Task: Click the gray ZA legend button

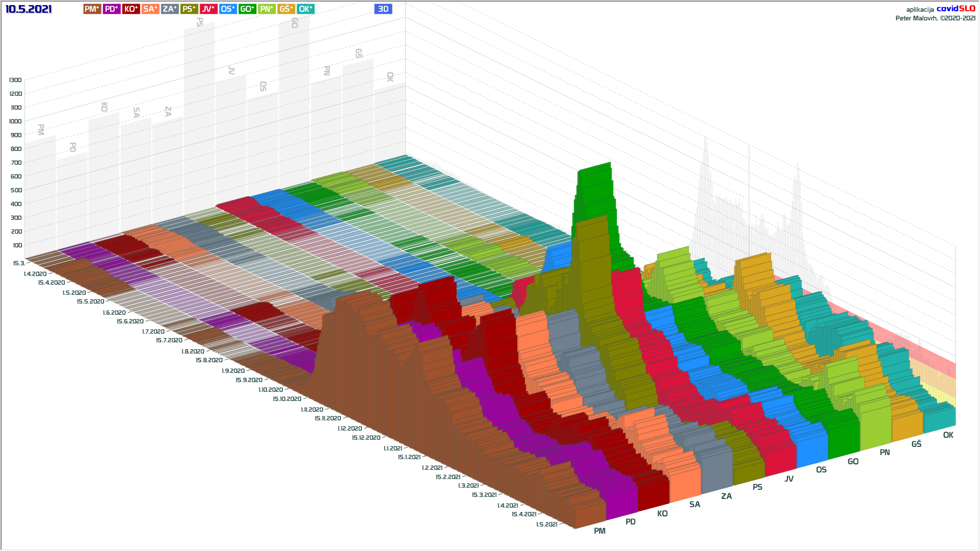Action: click(x=169, y=9)
